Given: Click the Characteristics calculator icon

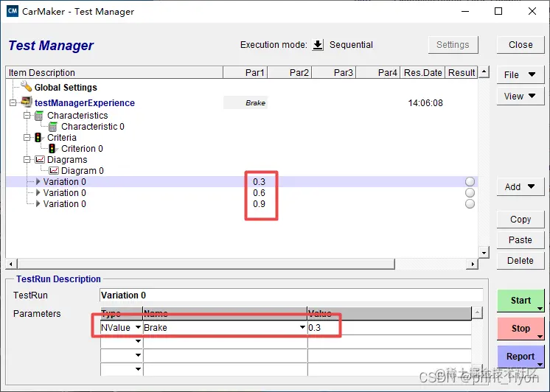Looking at the screenshot, I should click(39, 116).
